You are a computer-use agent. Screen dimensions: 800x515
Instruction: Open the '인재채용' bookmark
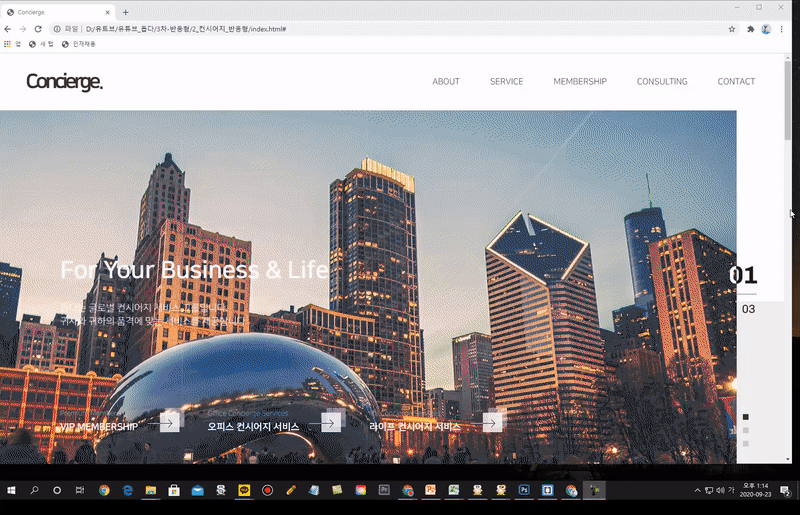[x=79, y=44]
